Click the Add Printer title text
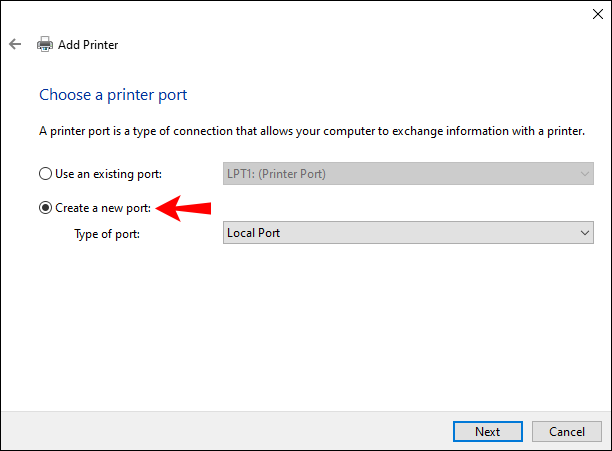612x451 pixels. pos(88,45)
